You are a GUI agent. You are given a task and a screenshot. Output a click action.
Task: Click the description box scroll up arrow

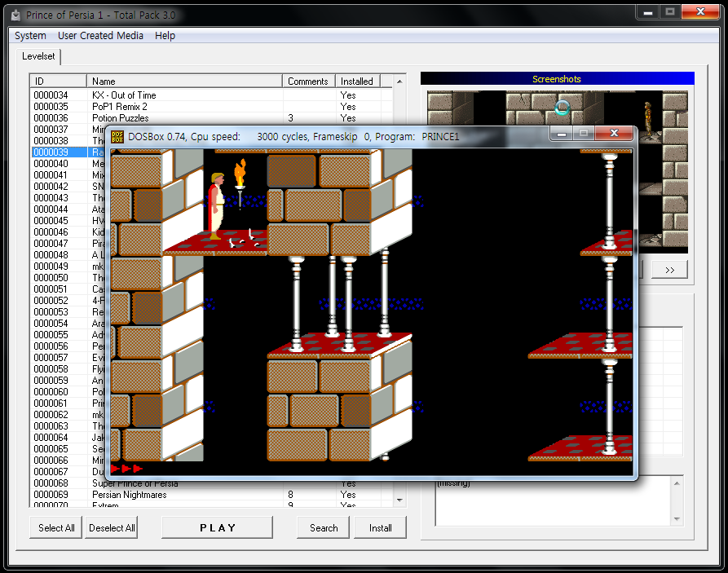tap(677, 483)
